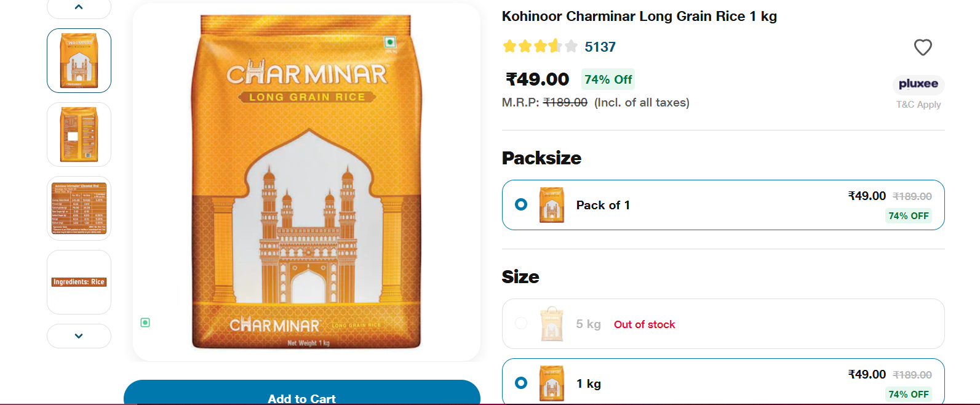View the back of package thumbnail
The image size is (980, 405).
pos(79,134)
